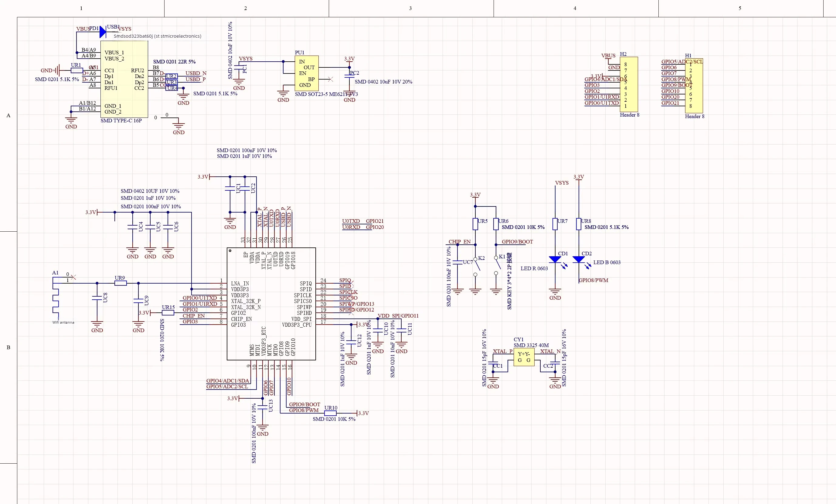Viewport: 836px width, 504px height.
Task: Click the UC7 capacitor on CHIP_EN
Action: tap(458, 262)
